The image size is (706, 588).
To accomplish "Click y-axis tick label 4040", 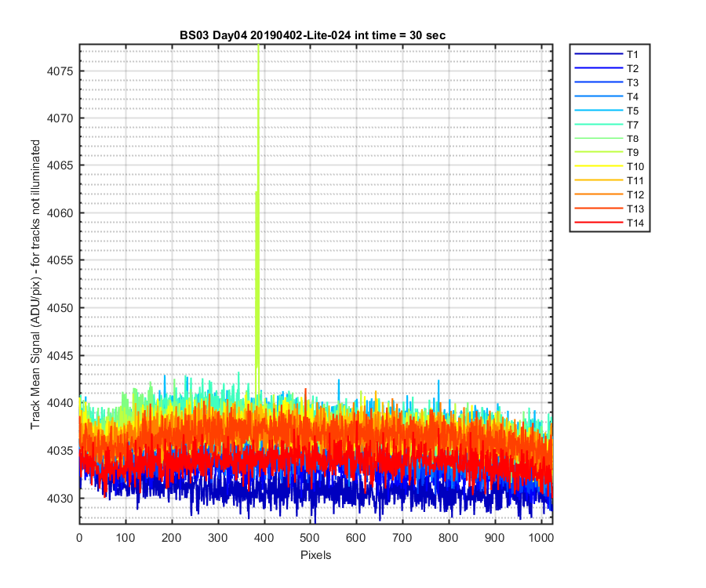I will (x=60, y=403).
